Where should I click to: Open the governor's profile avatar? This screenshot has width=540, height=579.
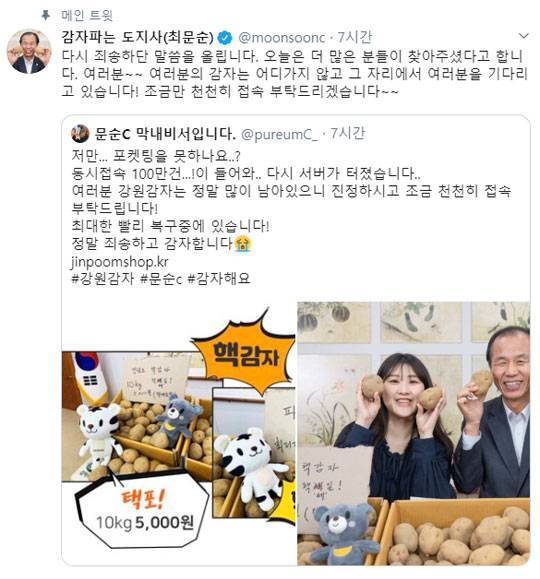tap(29, 51)
